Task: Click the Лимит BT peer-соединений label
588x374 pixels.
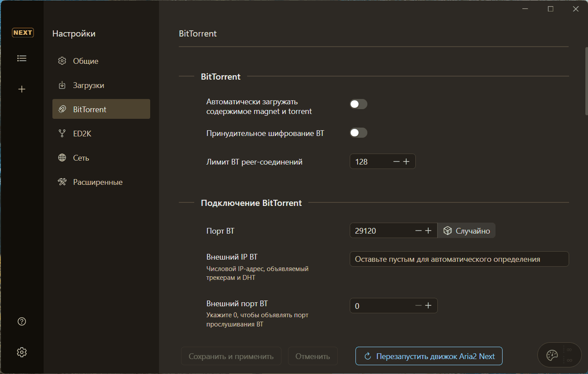Action: tap(255, 162)
